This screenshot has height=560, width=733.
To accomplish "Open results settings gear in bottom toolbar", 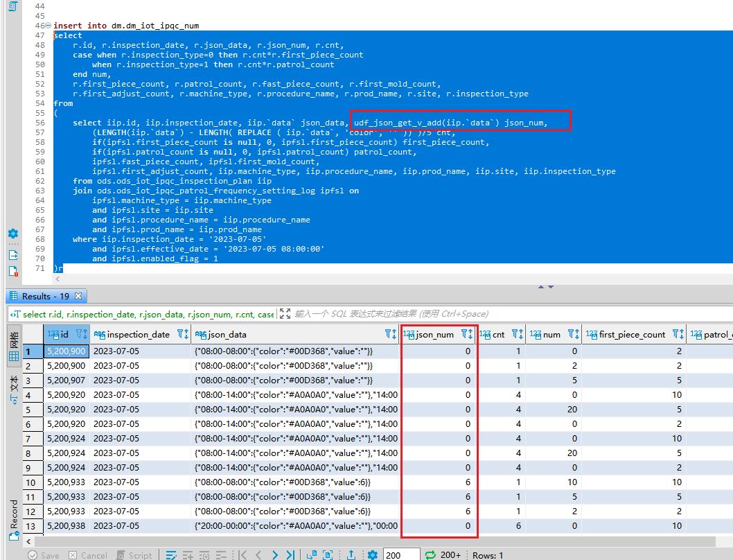I will click(373, 554).
